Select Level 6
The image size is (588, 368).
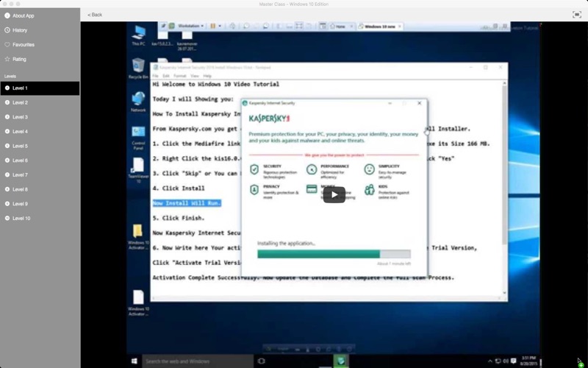pos(40,160)
